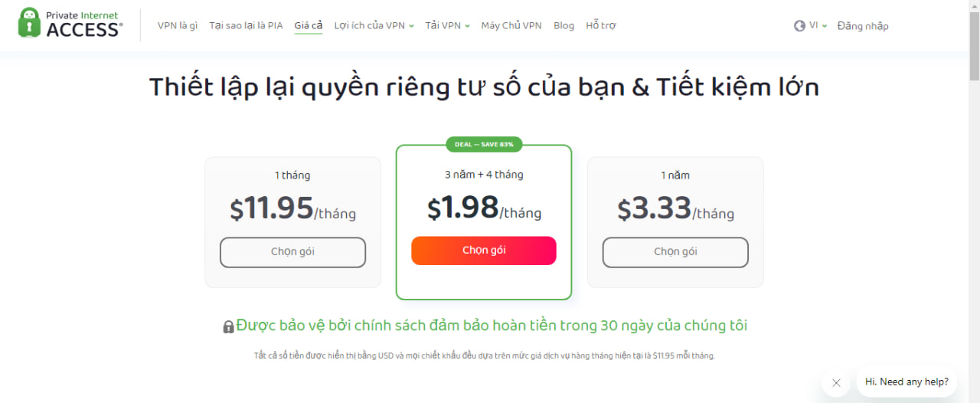The width and height of the screenshot is (980, 403).
Task: Expand the Lợi ích của VPN dropdown
Action: [x=374, y=25]
